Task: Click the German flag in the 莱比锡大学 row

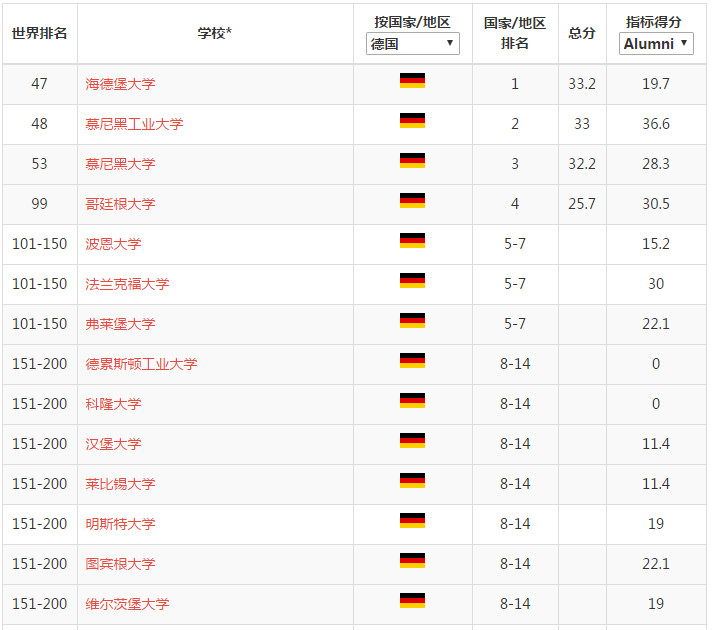Action: click(x=412, y=480)
